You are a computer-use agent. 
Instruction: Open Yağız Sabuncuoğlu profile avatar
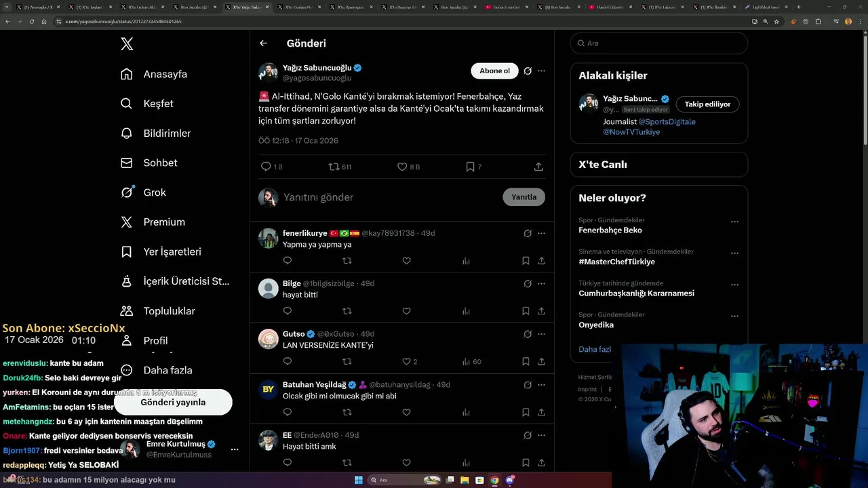(269, 73)
